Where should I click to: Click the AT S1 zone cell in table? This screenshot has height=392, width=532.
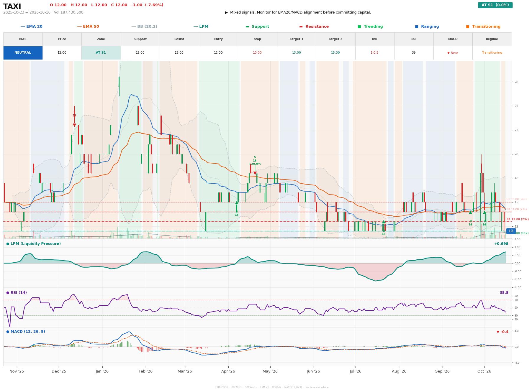[x=101, y=53]
